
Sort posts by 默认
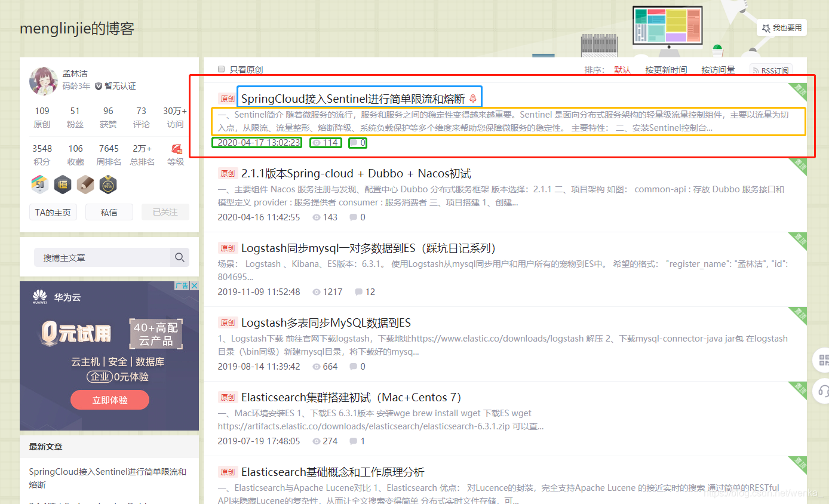coord(622,70)
